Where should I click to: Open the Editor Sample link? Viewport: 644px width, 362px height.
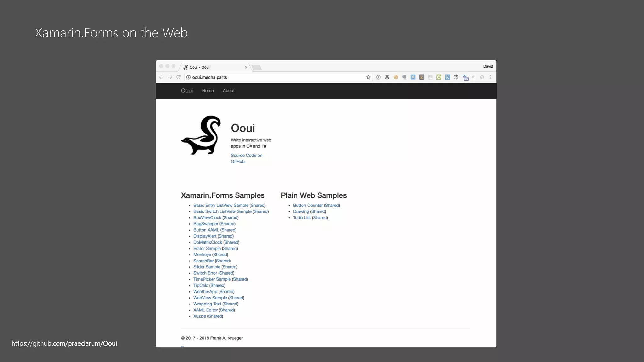(207, 249)
